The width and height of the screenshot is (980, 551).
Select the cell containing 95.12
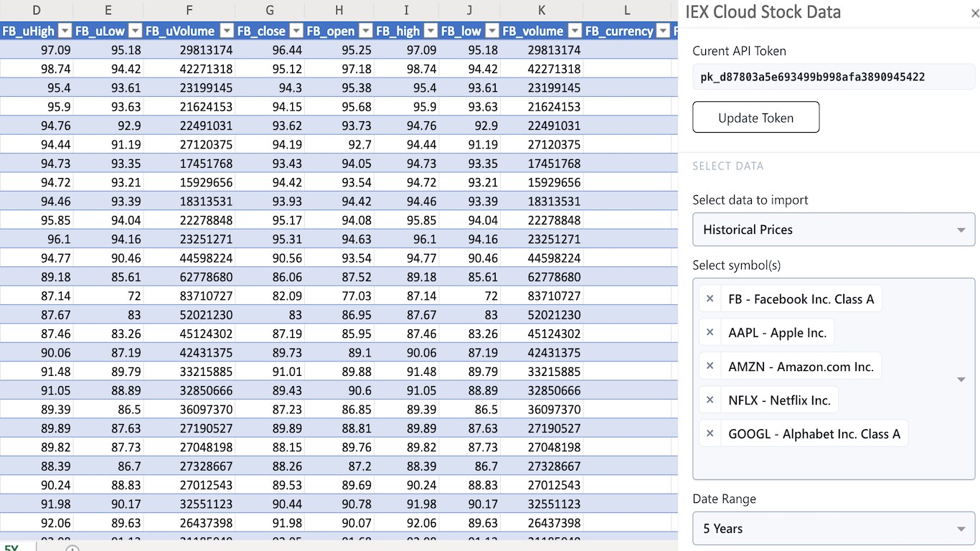coord(270,69)
